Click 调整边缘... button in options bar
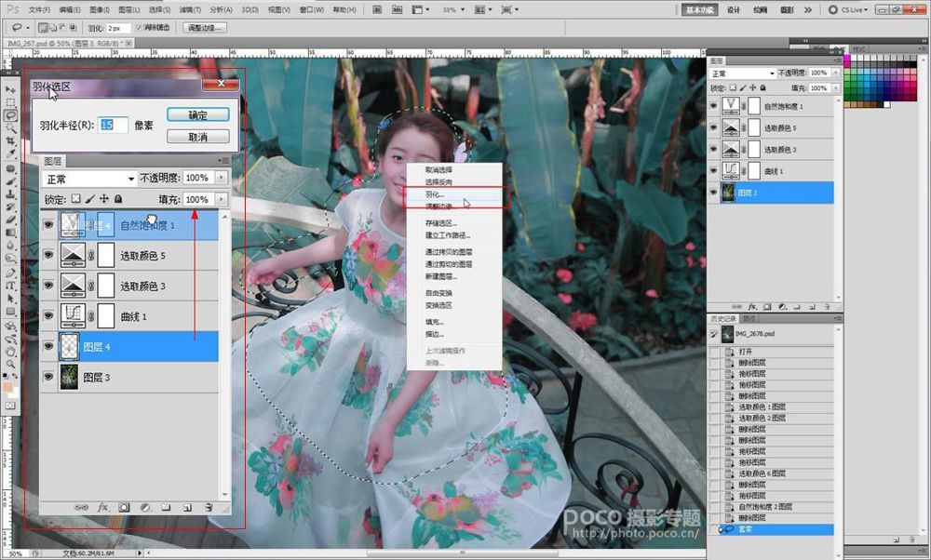The width and height of the screenshot is (931, 560). (x=205, y=28)
